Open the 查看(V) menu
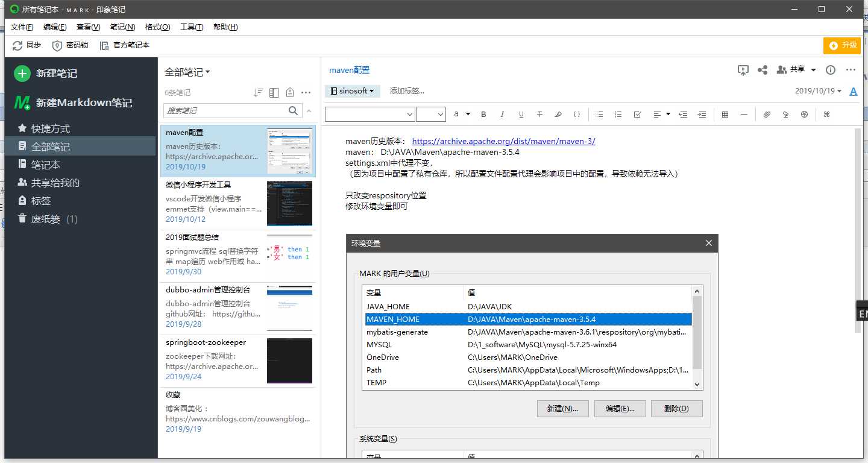This screenshot has width=868, height=463. pyautogui.click(x=89, y=27)
